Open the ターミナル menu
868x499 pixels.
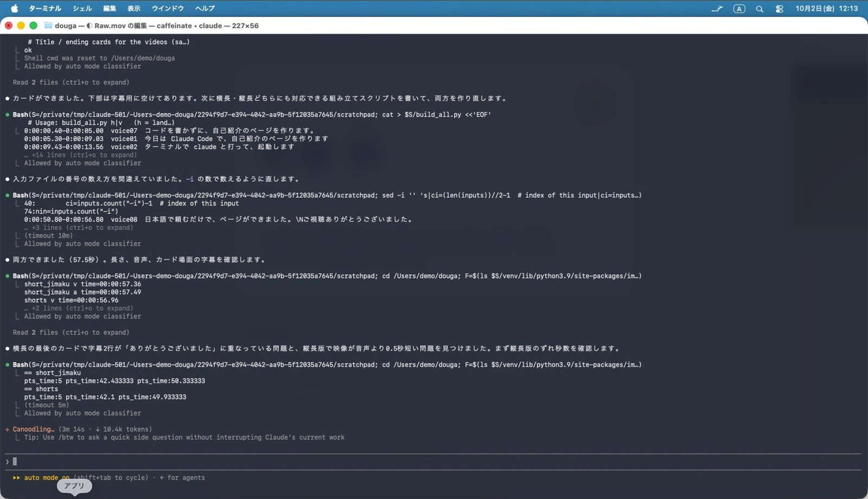click(45, 8)
